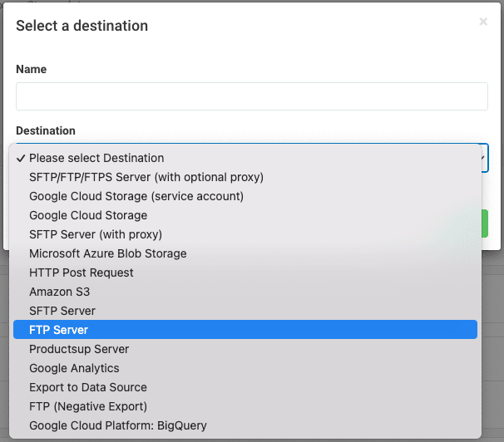Click the 'Select a destination' dialog title
The image size is (504, 442).
point(82,26)
